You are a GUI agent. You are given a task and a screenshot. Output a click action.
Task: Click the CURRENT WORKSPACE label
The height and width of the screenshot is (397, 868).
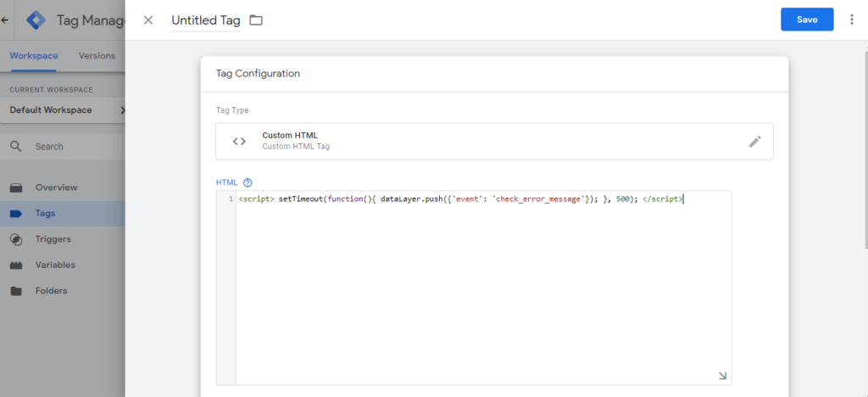click(51, 90)
